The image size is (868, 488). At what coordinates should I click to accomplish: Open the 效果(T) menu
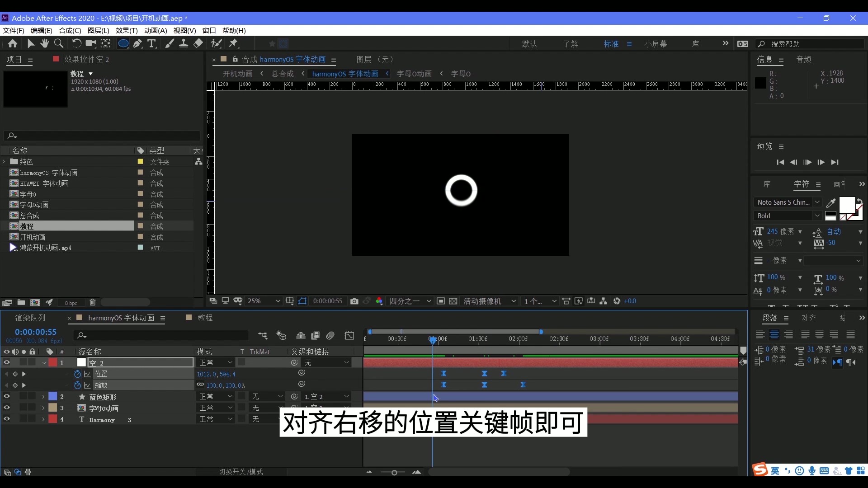click(x=127, y=31)
